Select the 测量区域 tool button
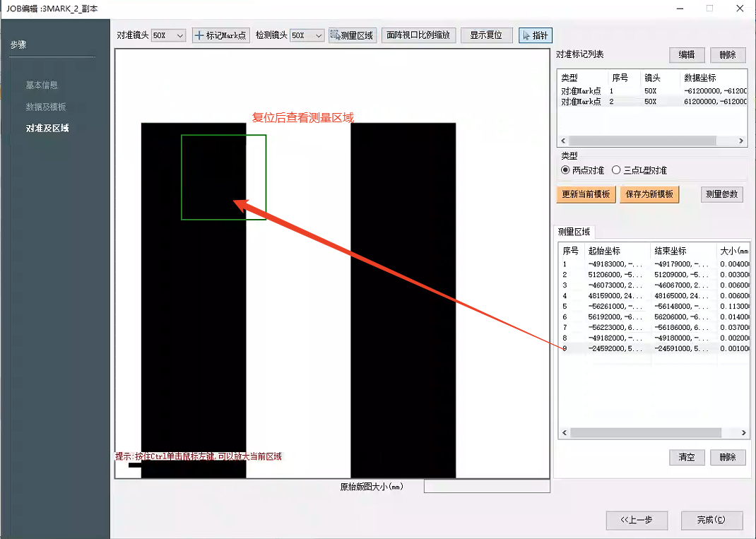The width and height of the screenshot is (756, 539). (x=352, y=35)
